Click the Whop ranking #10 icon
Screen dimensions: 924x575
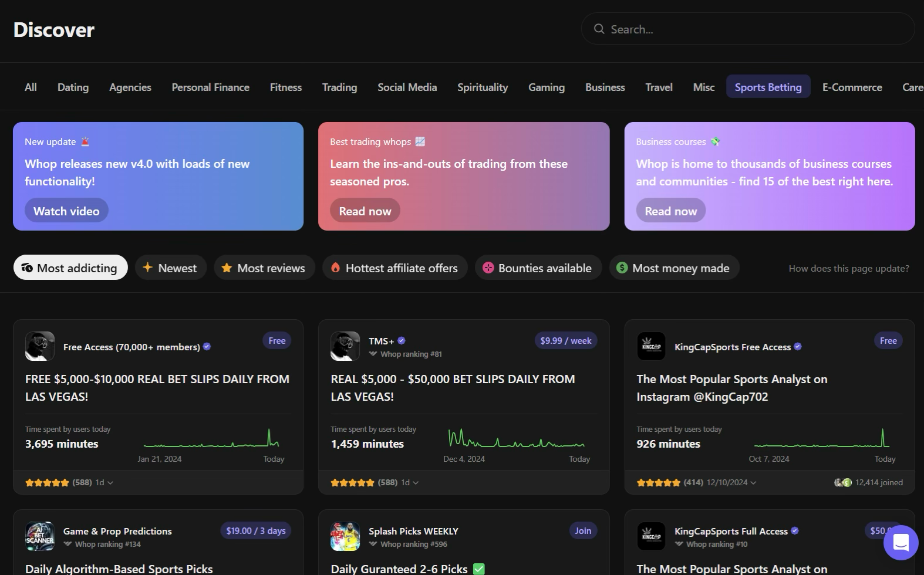679,544
